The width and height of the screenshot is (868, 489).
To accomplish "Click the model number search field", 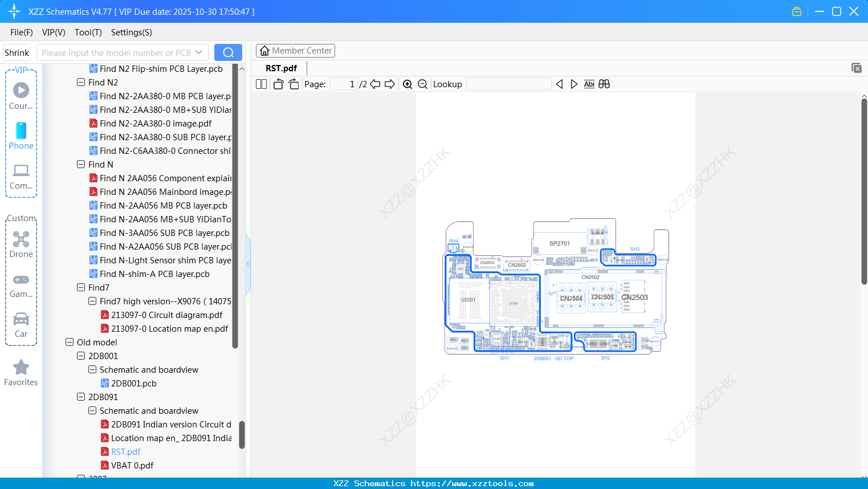I will [116, 52].
